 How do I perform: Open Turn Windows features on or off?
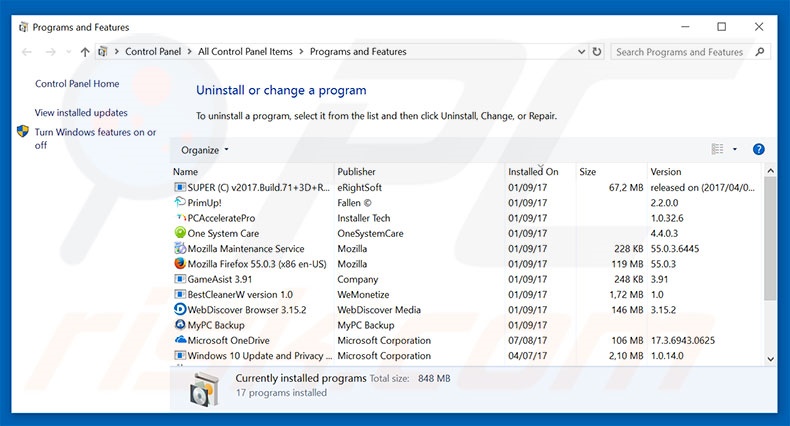point(95,138)
